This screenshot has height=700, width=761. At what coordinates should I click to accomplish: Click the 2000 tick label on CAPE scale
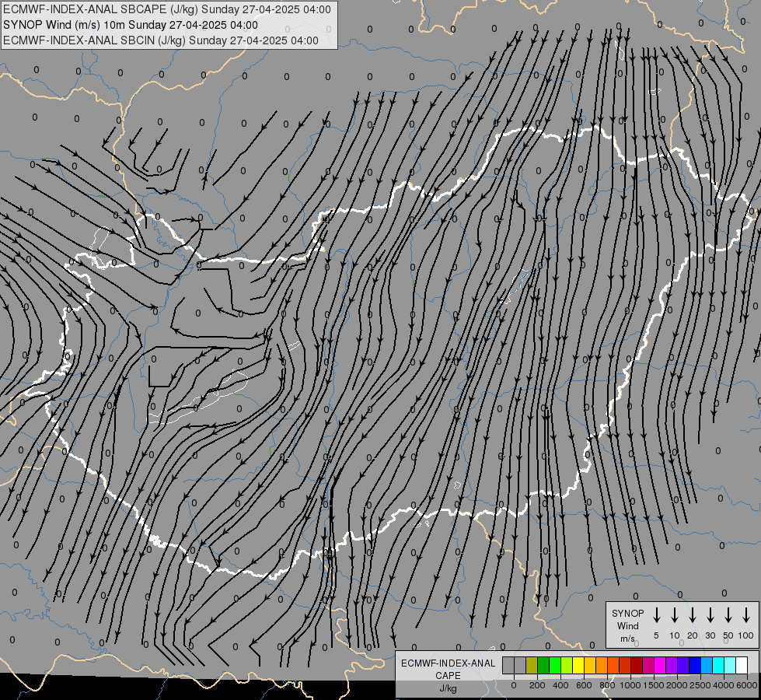click(x=677, y=685)
